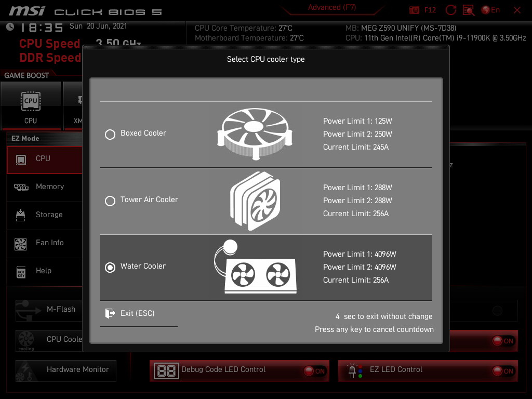Click the Hardware Monitor icon

(x=26, y=371)
